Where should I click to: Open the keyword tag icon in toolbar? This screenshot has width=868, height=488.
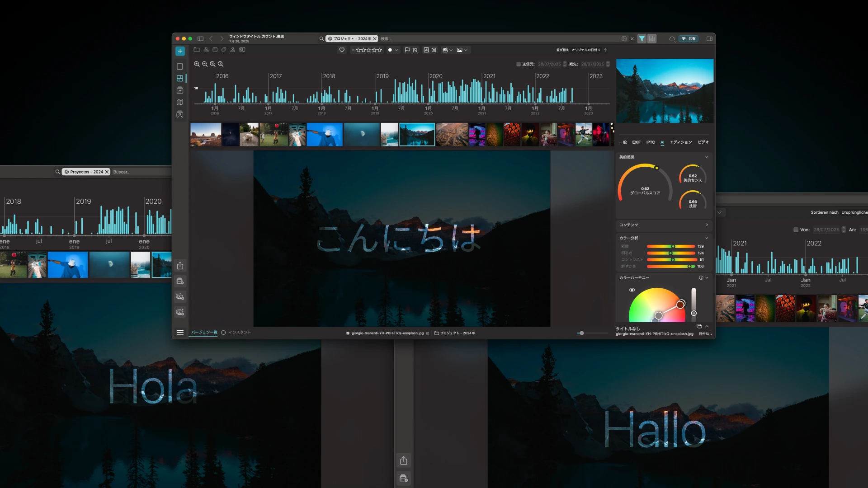click(x=224, y=50)
